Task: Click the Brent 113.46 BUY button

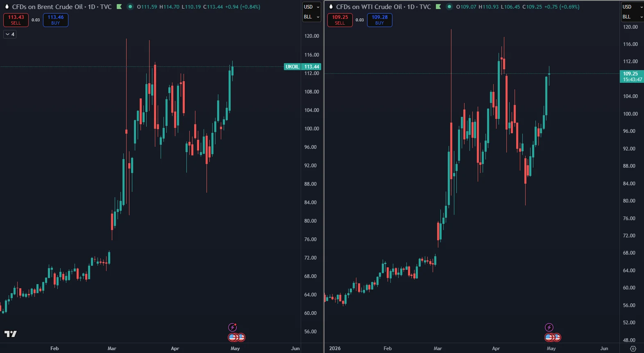Action: [x=55, y=20]
